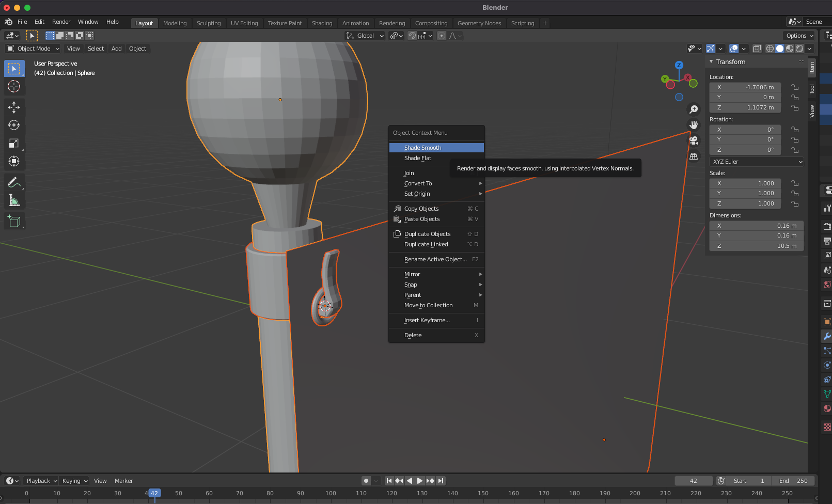Activate the Cursor tool
The height and width of the screenshot is (504, 832).
pos(14,86)
